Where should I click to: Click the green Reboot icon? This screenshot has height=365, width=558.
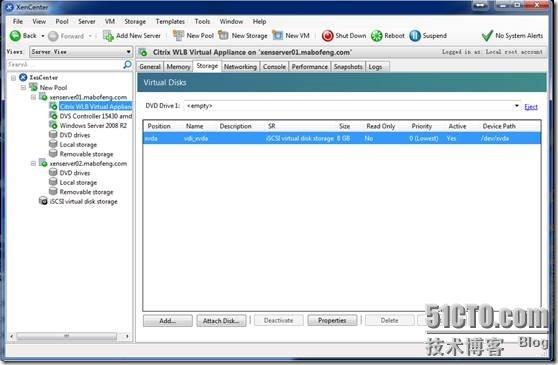click(377, 36)
